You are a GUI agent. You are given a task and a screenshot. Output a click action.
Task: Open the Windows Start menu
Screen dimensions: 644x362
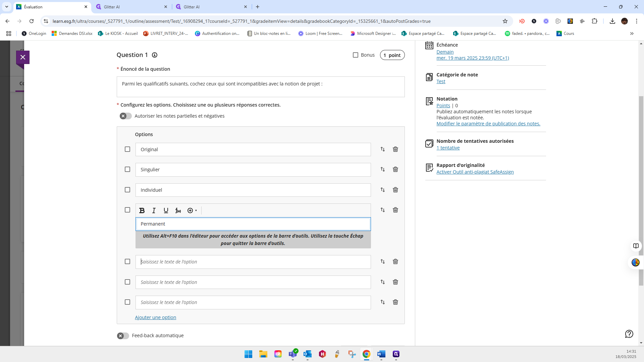248,354
